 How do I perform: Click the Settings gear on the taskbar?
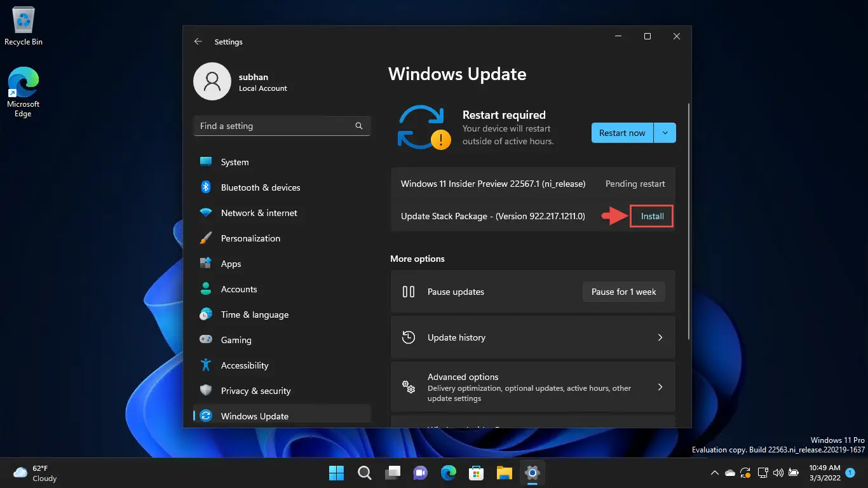point(532,473)
